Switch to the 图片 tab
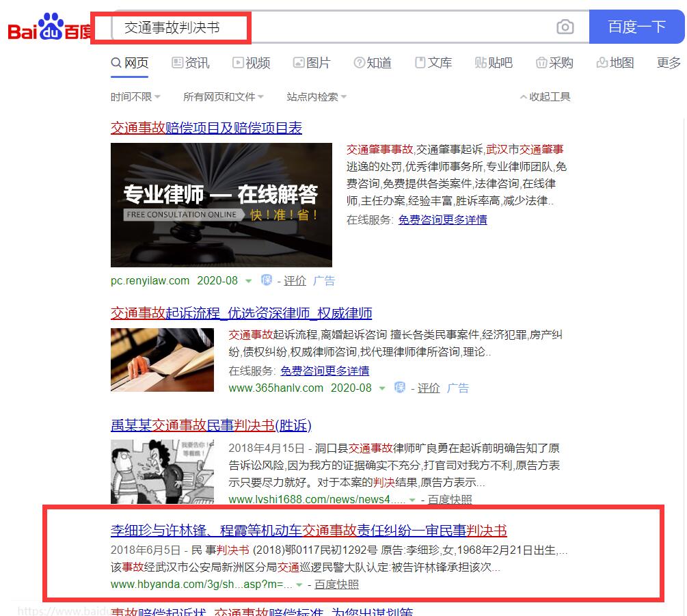687x616 pixels. (312, 63)
